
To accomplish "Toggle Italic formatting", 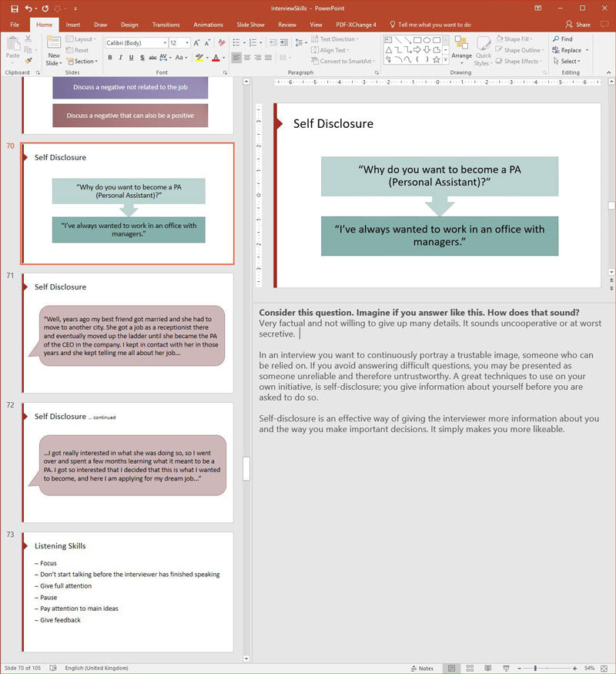I will pos(121,57).
